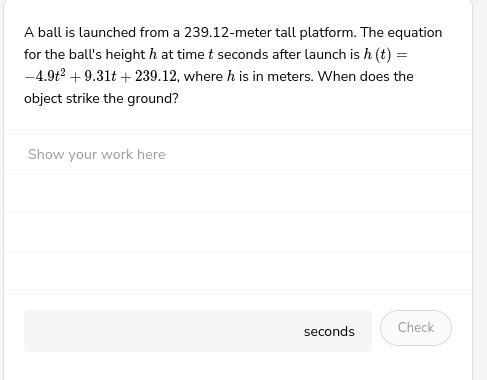The width and height of the screenshot is (487, 380).
Task: Click the phrase 'When does the'
Action: [365, 76]
